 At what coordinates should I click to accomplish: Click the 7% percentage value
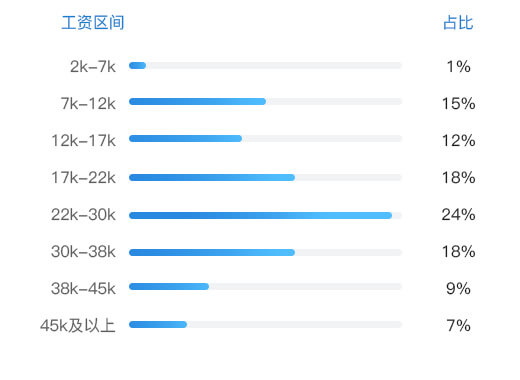pyautogui.click(x=459, y=325)
